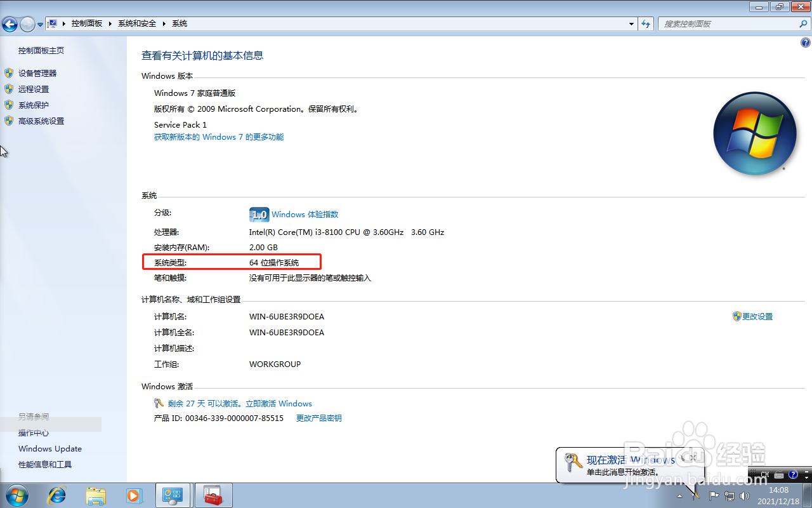Viewport: 812px width, 508px height.
Task: Click the language bar keyboard icon
Action: pos(778,474)
